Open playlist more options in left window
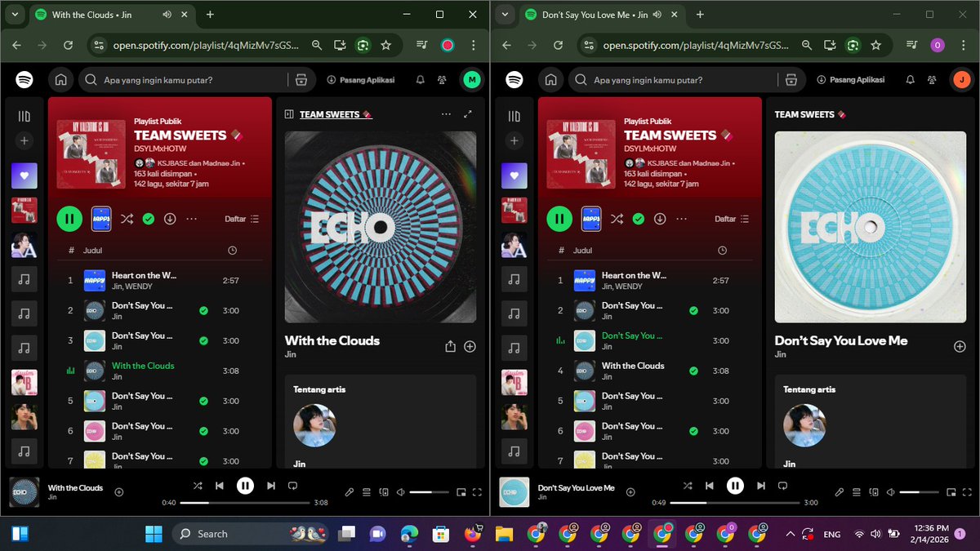 (x=192, y=219)
